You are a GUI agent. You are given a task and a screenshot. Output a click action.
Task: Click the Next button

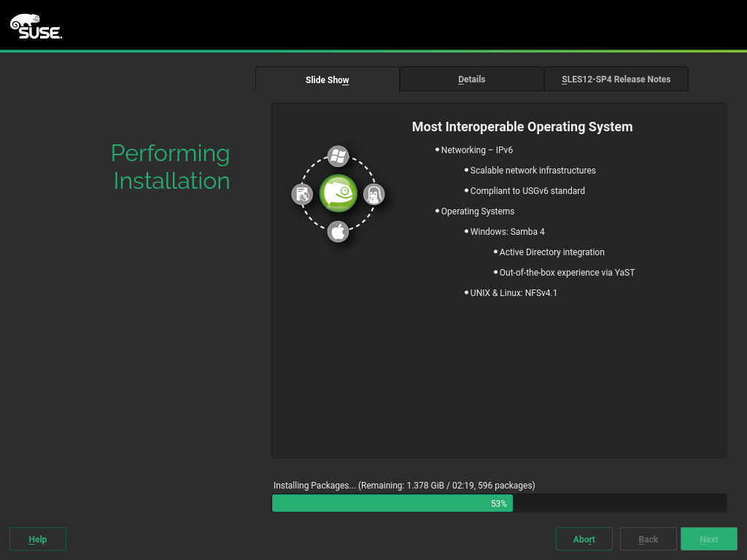(708, 539)
